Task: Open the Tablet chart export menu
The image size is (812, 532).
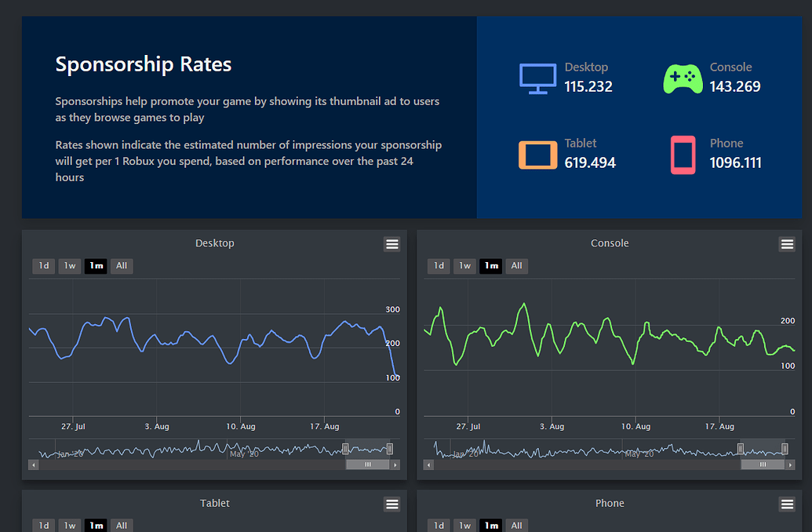Action: (391, 505)
